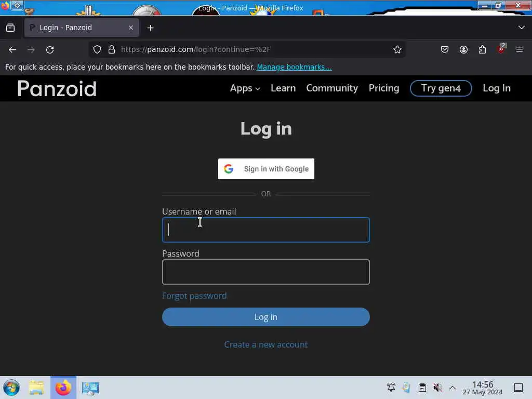Viewport: 532px width, 399px height.
Task: Open the Community menu item
Action: (x=332, y=88)
